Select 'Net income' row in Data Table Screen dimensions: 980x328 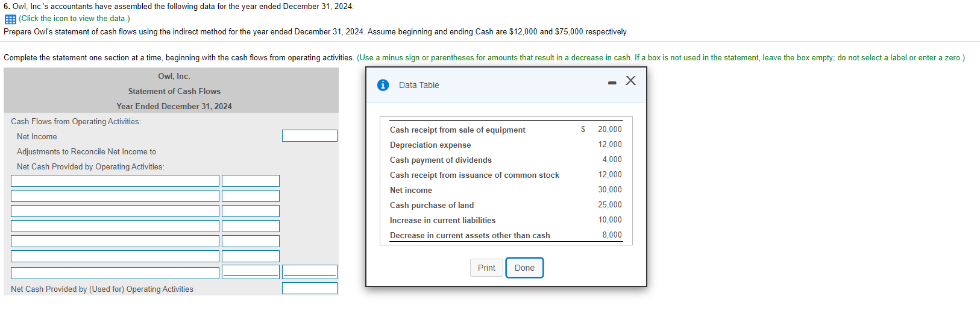(x=411, y=190)
